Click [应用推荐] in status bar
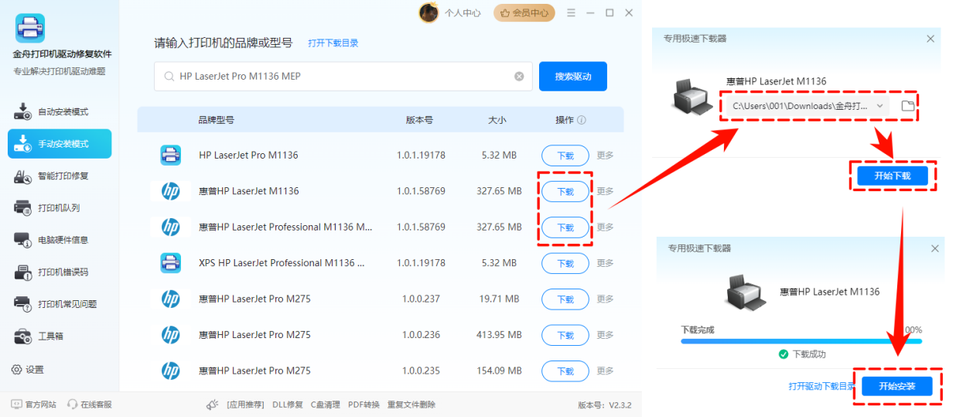 tap(245, 405)
